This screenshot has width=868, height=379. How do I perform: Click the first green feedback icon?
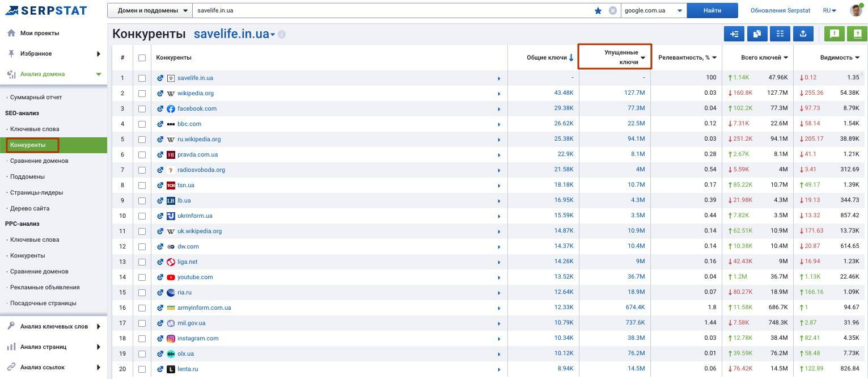point(835,34)
